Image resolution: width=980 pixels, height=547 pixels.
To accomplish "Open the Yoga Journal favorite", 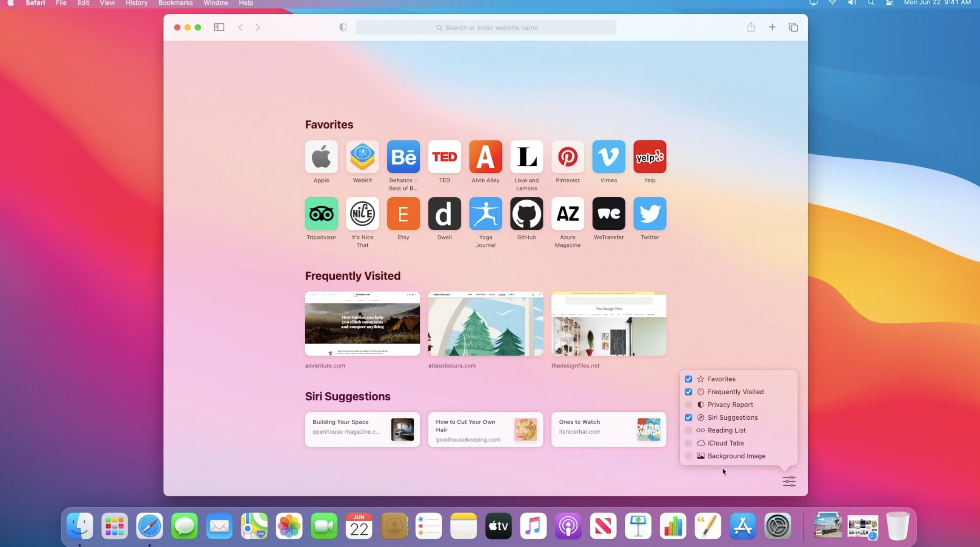I will (485, 213).
